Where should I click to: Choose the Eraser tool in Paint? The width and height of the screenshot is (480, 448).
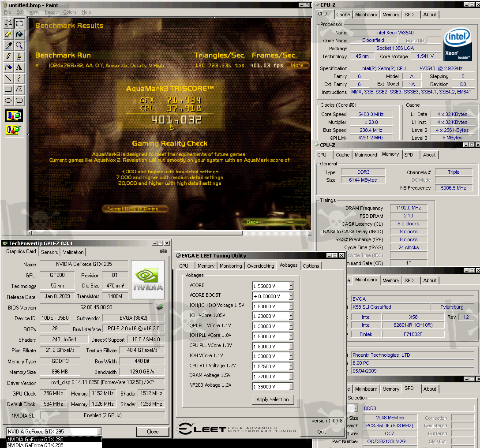[x=8, y=34]
